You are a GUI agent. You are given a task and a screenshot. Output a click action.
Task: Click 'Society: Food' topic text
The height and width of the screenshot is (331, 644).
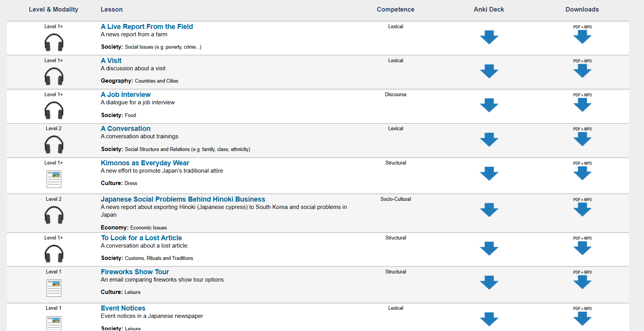click(119, 115)
